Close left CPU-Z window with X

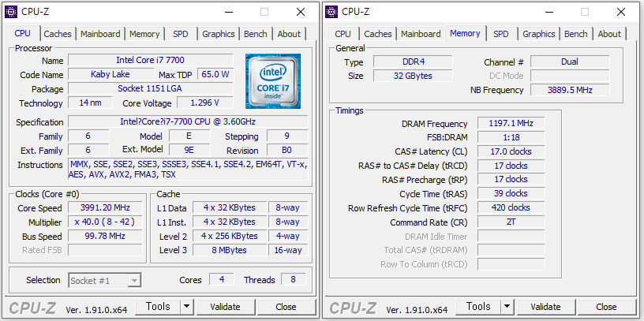click(x=301, y=12)
